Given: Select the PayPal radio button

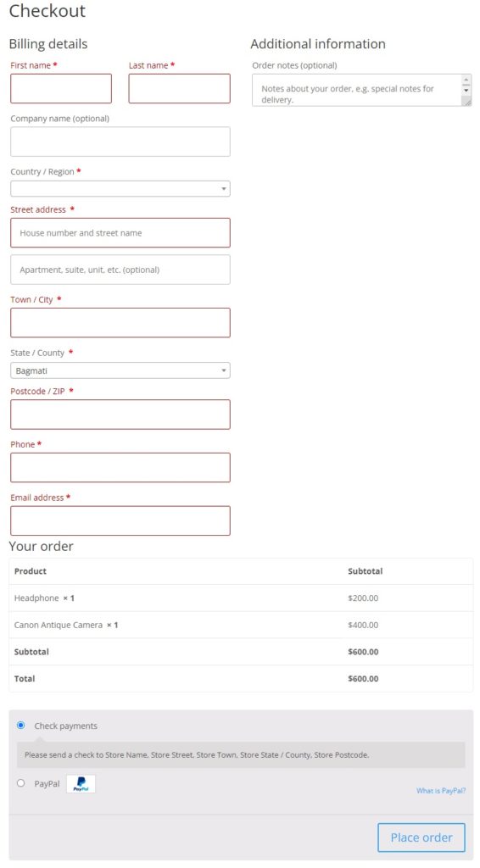Looking at the screenshot, I should [21, 782].
